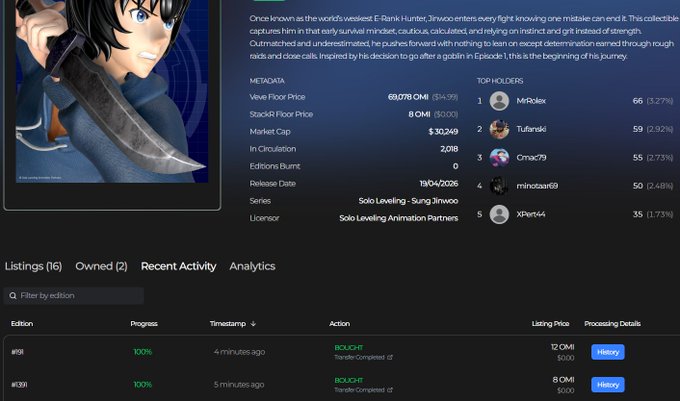Click the In Circulation value 2,018
The width and height of the screenshot is (680, 401).
pyautogui.click(x=449, y=149)
